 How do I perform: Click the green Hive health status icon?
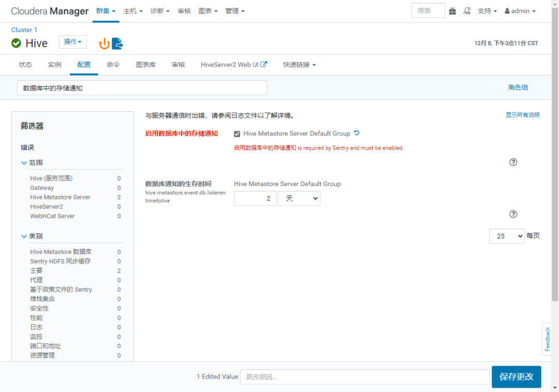[16, 43]
